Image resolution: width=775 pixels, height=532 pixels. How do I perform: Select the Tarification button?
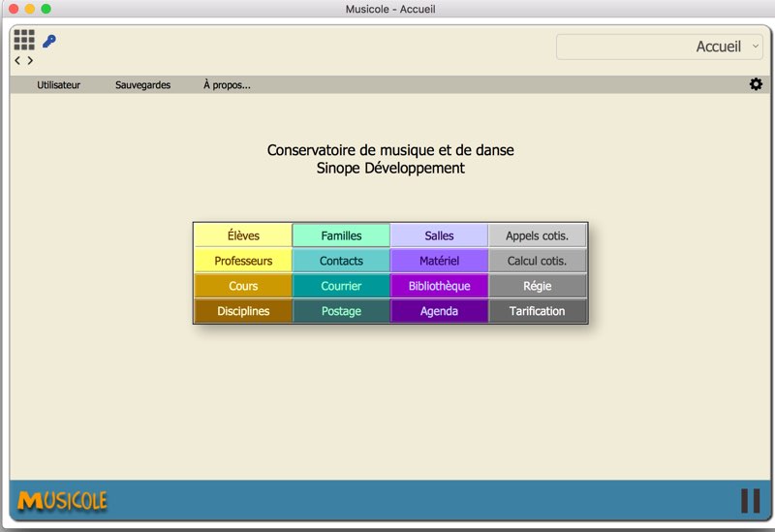click(x=538, y=311)
